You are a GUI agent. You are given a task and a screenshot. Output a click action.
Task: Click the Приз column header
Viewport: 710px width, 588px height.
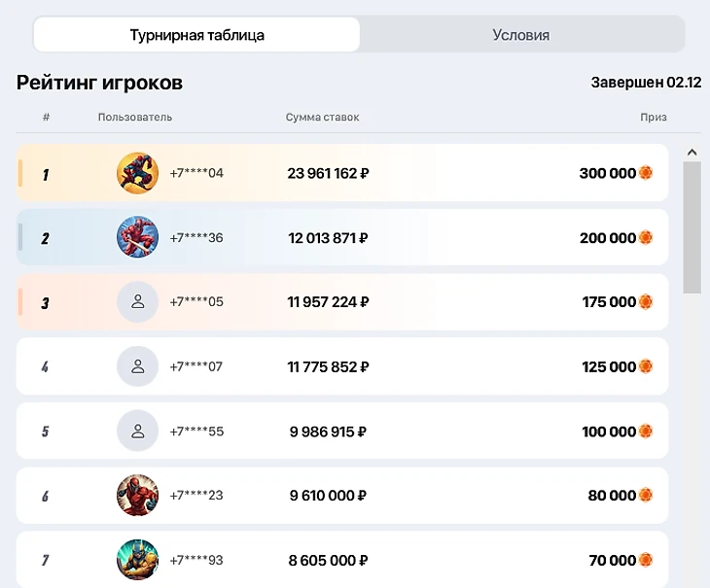coord(654,118)
